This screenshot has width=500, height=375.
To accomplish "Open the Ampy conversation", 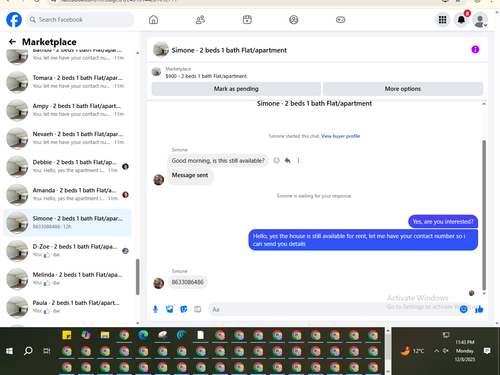I will tap(67, 110).
